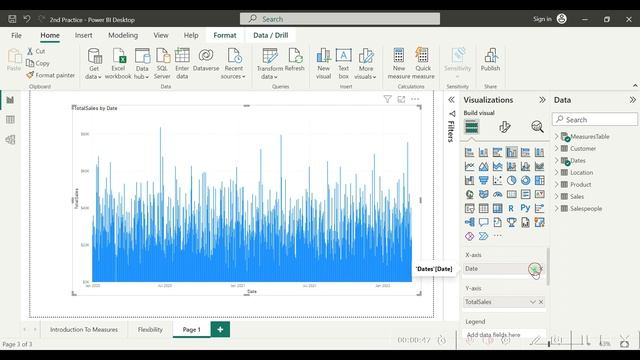
Task: Select the clustered column chart visual
Action: pyautogui.click(x=511, y=152)
